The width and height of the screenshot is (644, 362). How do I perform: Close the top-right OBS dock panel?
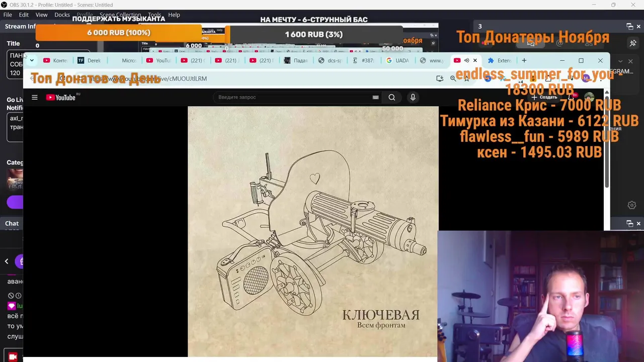pos(639,26)
